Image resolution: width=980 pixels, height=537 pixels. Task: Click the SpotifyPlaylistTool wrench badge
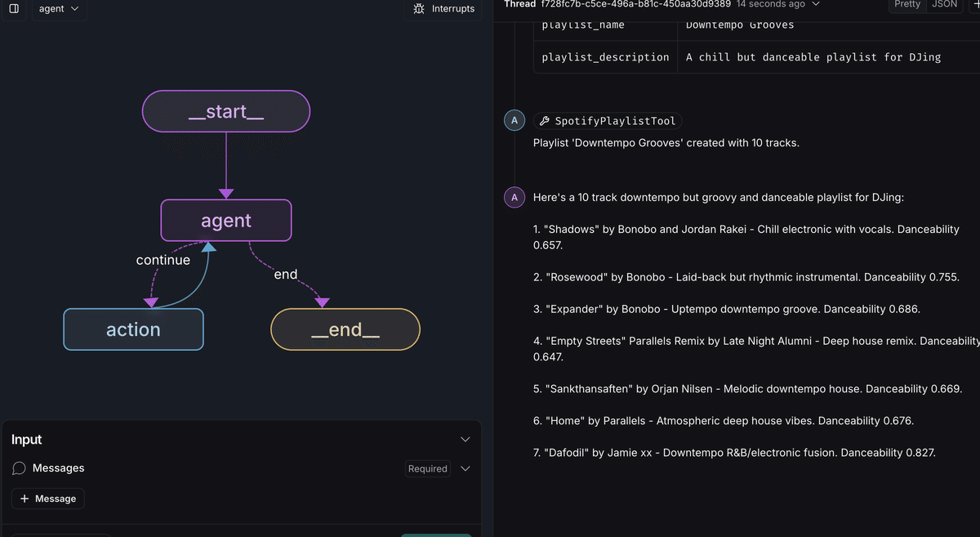[608, 121]
